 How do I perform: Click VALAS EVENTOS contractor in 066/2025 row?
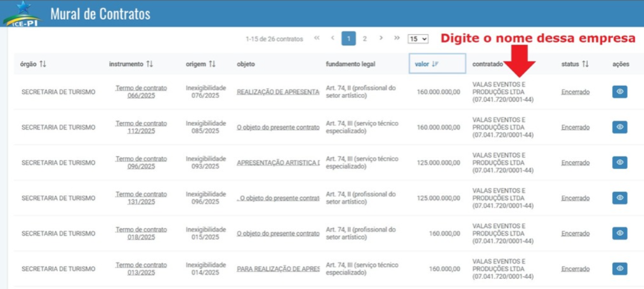pyautogui.click(x=503, y=92)
